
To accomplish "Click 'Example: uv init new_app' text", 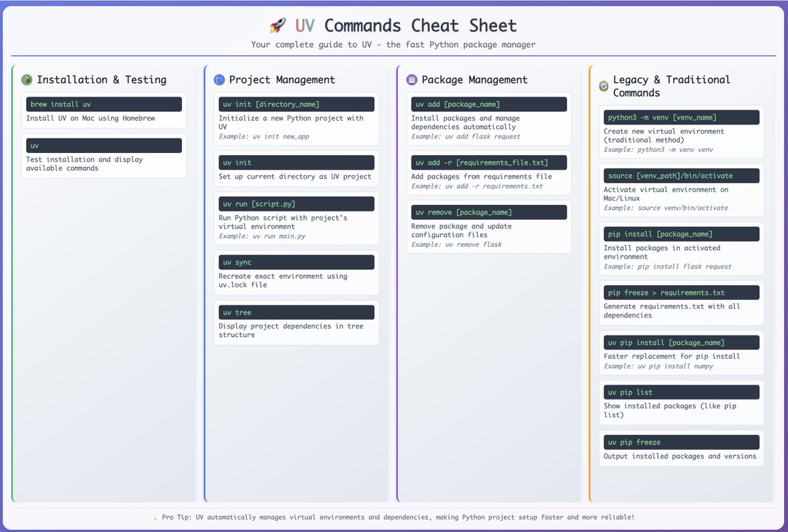I will 264,137.
